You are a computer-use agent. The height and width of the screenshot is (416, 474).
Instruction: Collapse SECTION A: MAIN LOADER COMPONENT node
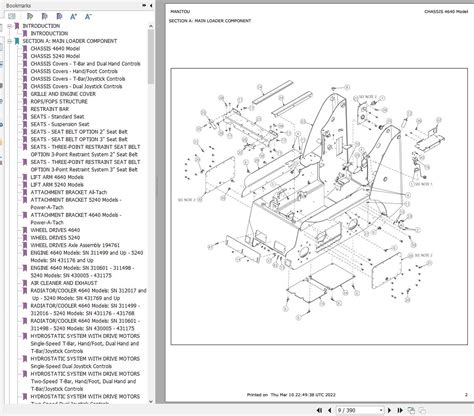click(x=10, y=41)
